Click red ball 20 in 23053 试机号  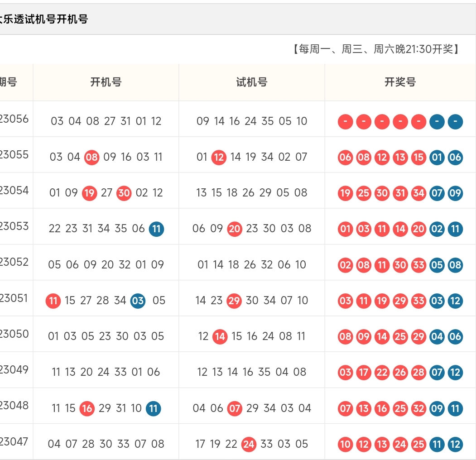pyautogui.click(x=235, y=229)
